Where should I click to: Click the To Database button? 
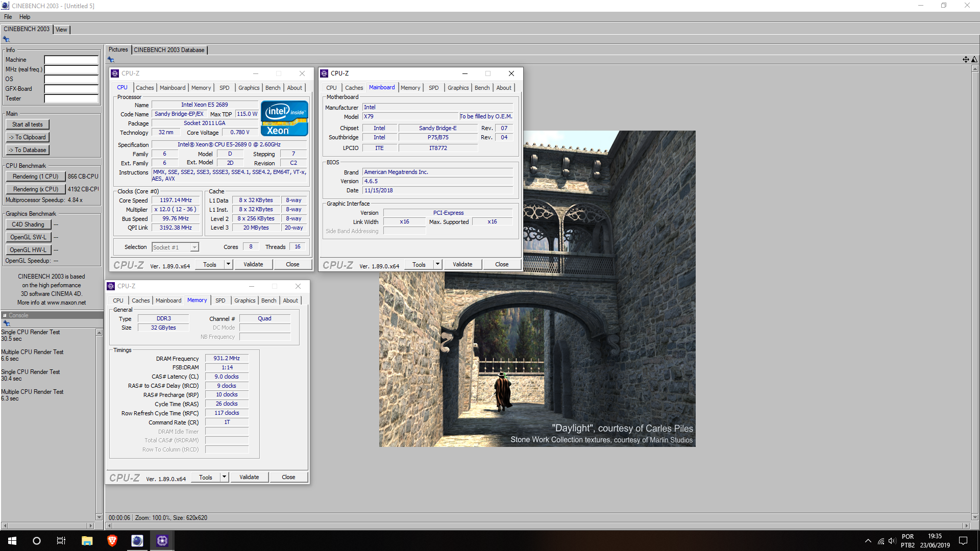point(28,150)
